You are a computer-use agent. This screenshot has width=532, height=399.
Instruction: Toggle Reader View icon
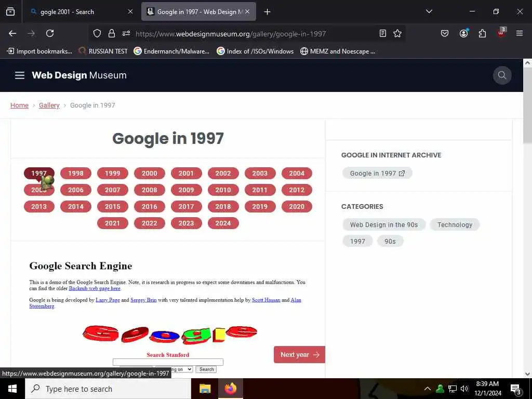point(383,33)
